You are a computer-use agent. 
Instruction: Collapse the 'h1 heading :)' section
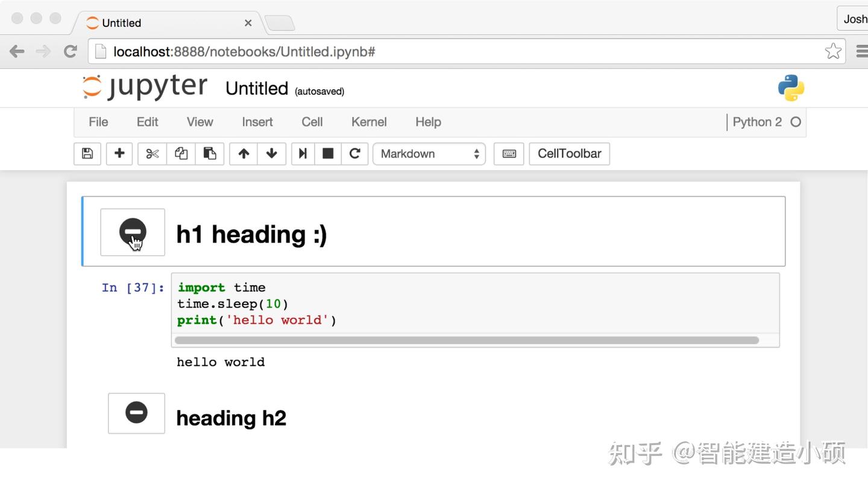[x=132, y=232]
